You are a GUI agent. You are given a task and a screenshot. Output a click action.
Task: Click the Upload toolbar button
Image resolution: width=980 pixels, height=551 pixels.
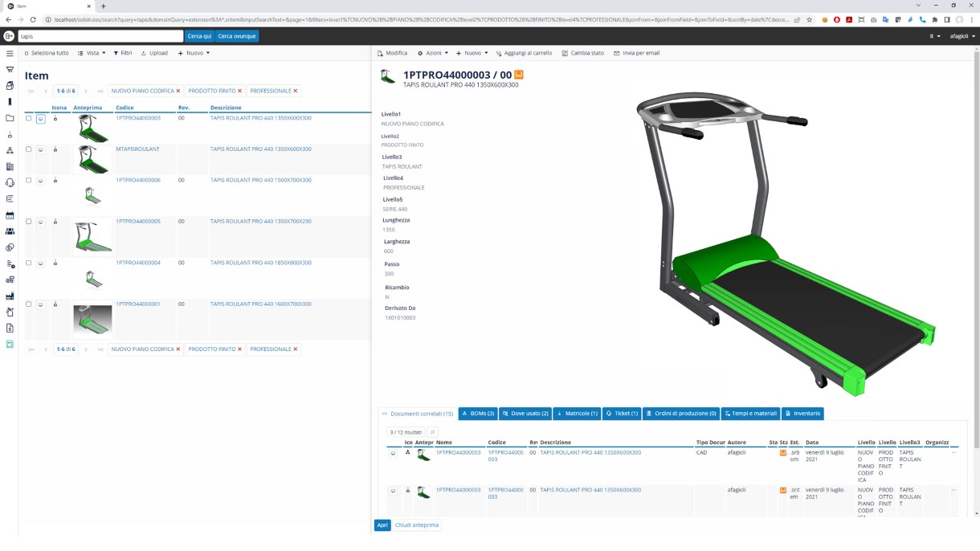(x=154, y=53)
